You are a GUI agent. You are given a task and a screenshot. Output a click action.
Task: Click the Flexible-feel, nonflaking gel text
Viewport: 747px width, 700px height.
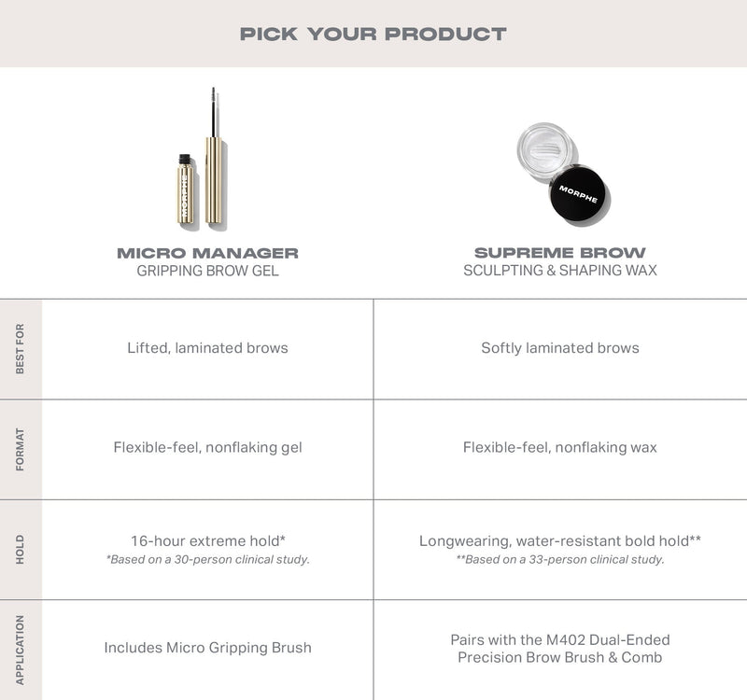(x=207, y=448)
